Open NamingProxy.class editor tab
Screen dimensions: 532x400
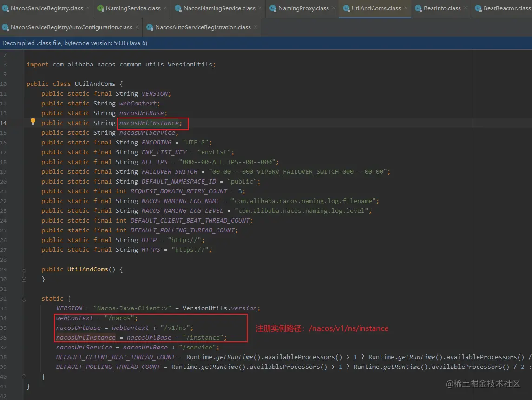303,8
